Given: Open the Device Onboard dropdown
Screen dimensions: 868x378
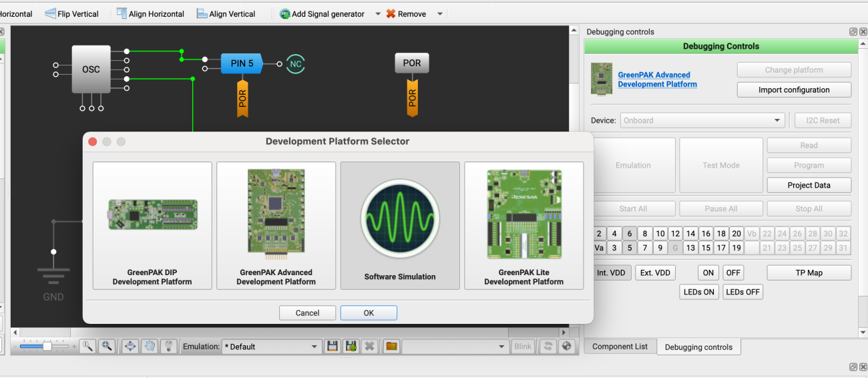Looking at the screenshot, I should [702, 120].
